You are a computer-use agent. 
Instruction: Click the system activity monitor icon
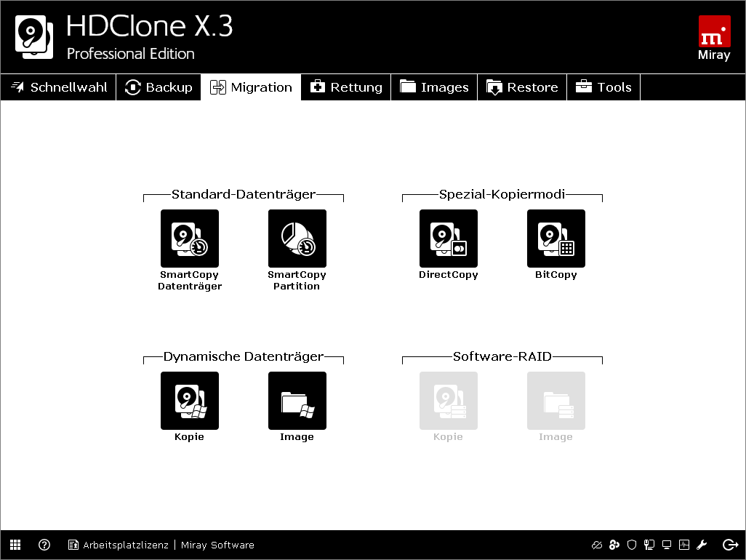[x=683, y=545]
